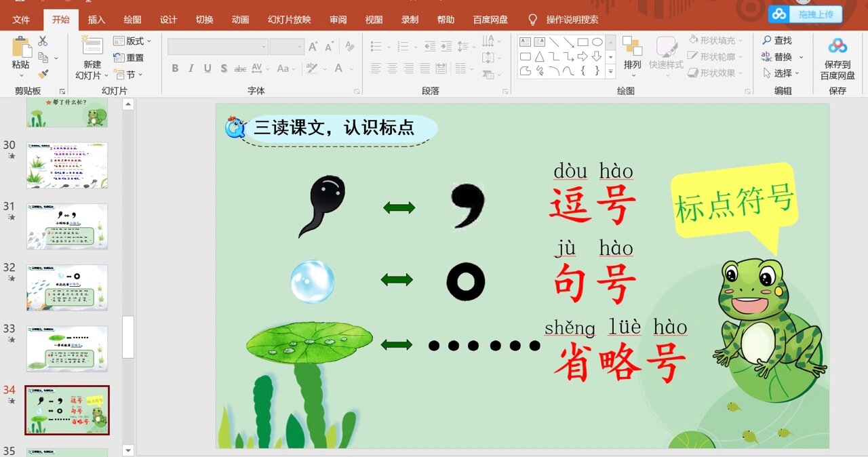Open the 节 Section dropdown
The width and height of the screenshot is (868, 457).
coord(129,75)
